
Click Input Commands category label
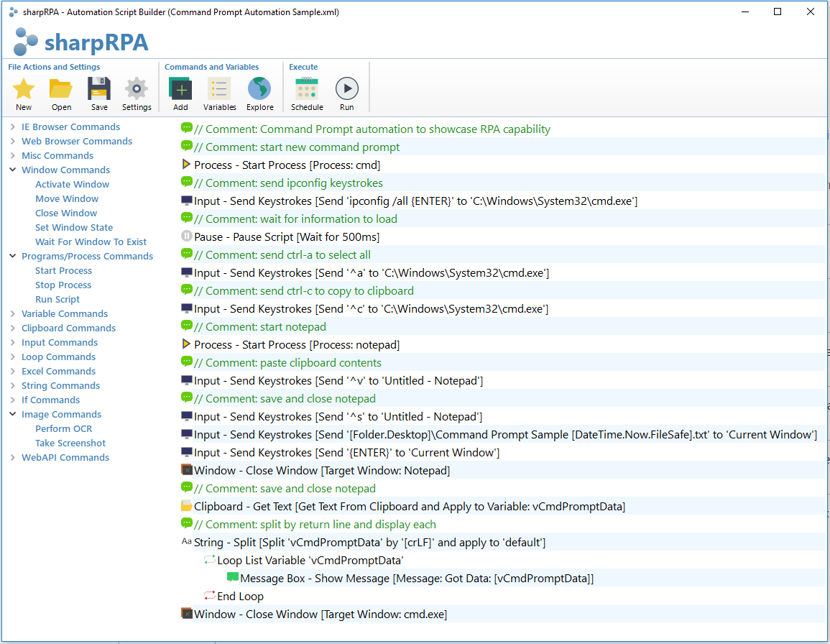click(x=59, y=342)
